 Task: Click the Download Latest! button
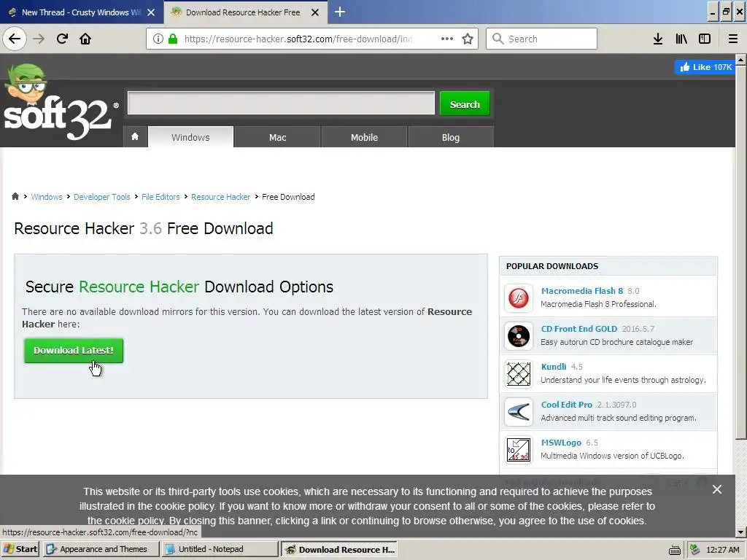[74, 351]
